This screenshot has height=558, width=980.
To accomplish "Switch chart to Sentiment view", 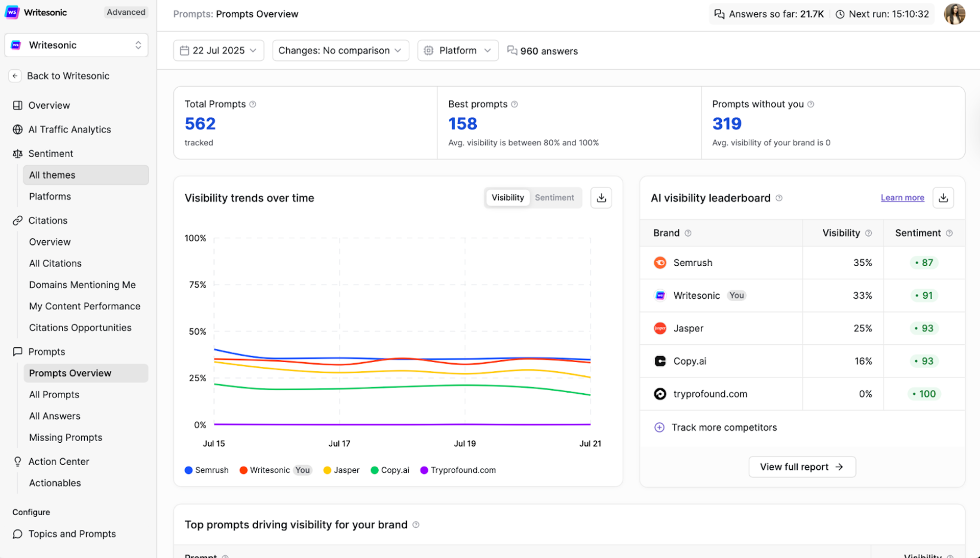I will (554, 198).
